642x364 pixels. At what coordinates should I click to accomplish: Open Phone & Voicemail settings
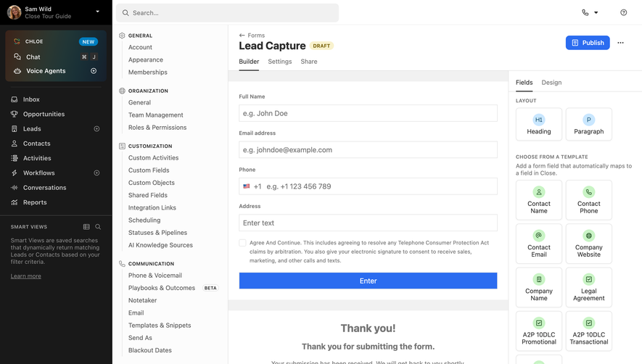point(155,276)
